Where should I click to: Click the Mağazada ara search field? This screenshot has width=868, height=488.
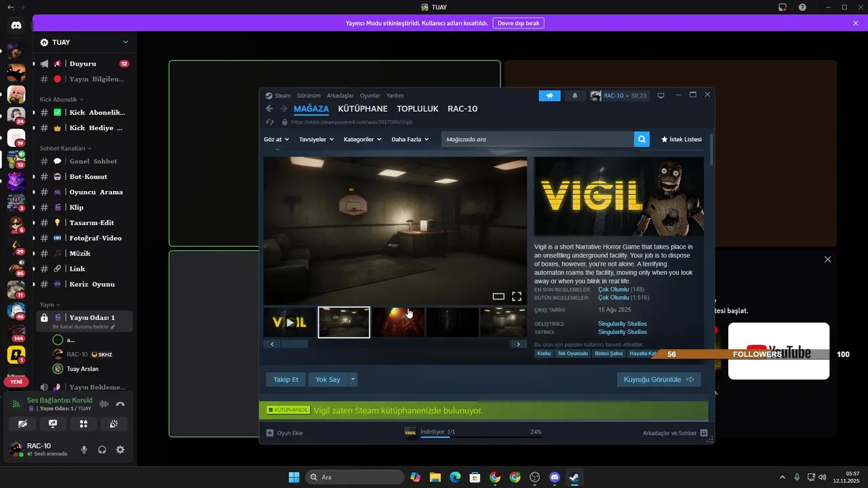[538, 139]
